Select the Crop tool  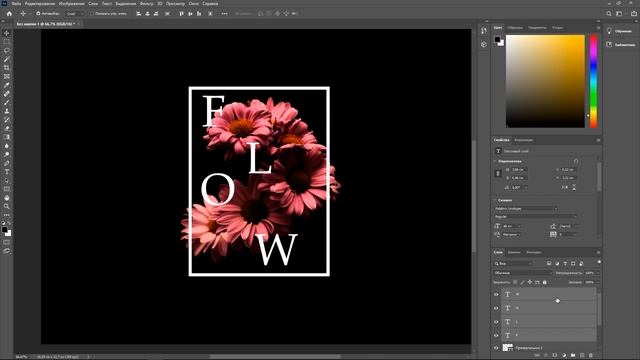(x=7, y=68)
